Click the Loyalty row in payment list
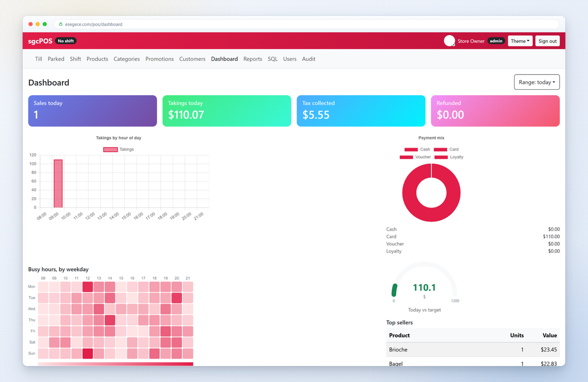This screenshot has width=588, height=382. click(x=473, y=251)
